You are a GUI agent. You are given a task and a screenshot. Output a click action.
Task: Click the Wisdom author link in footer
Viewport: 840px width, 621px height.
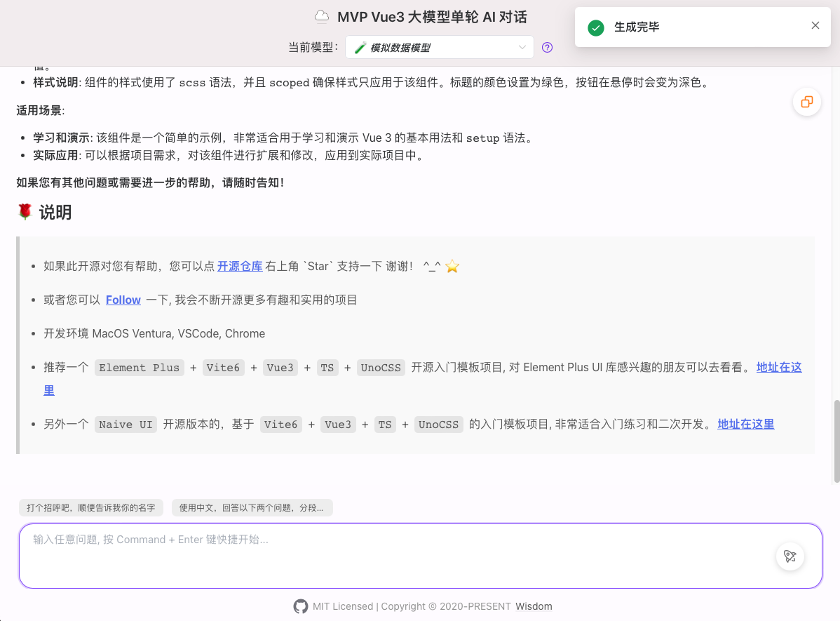[534, 606]
